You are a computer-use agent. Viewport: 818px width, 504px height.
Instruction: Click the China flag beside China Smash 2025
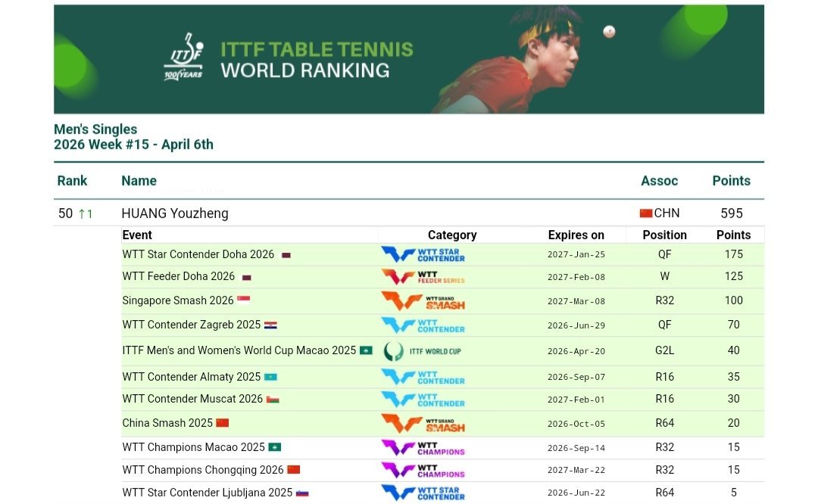[223, 423]
